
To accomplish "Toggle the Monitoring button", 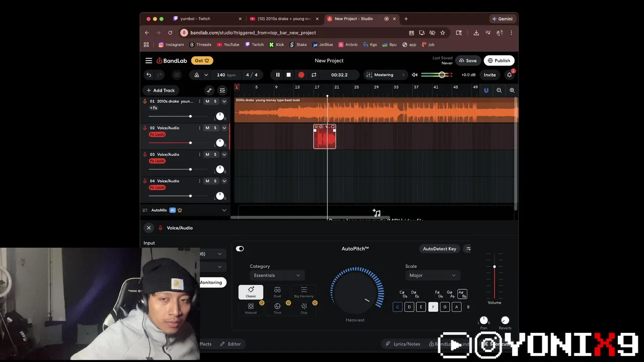I will (x=210, y=283).
